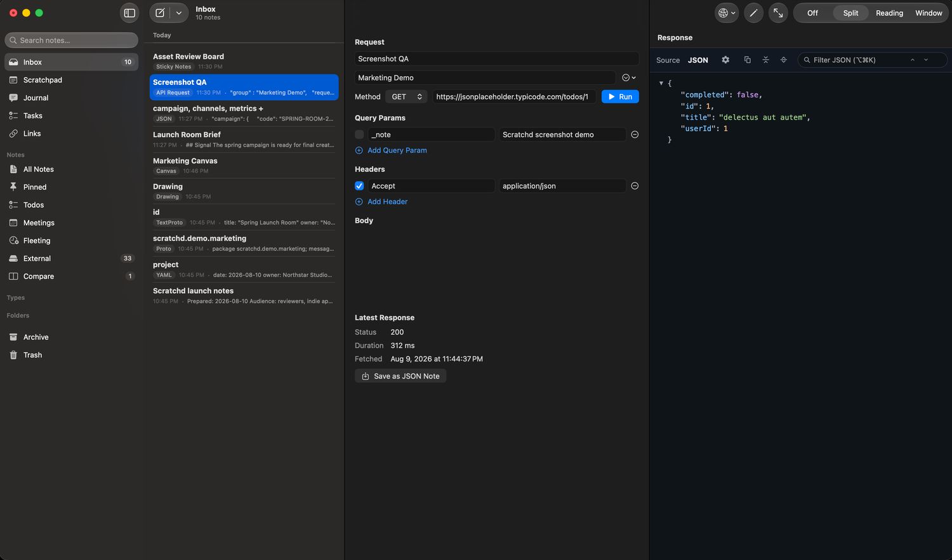This screenshot has height=560, width=952.
Task: Focus the Filter JSON search field
Action: (x=856, y=60)
